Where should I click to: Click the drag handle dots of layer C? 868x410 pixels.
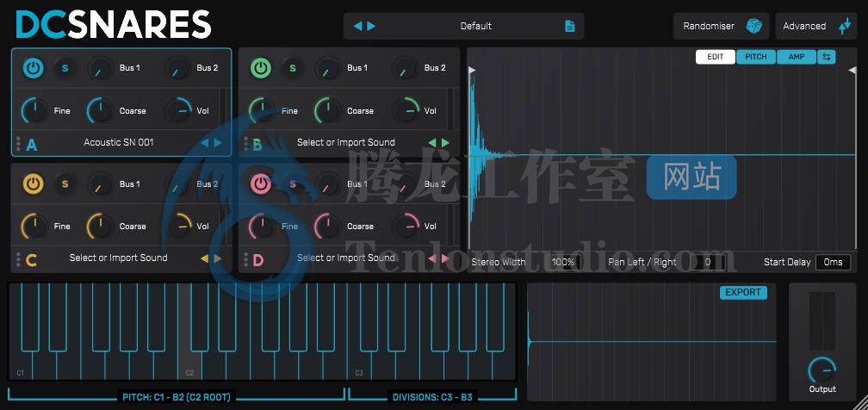[18, 258]
